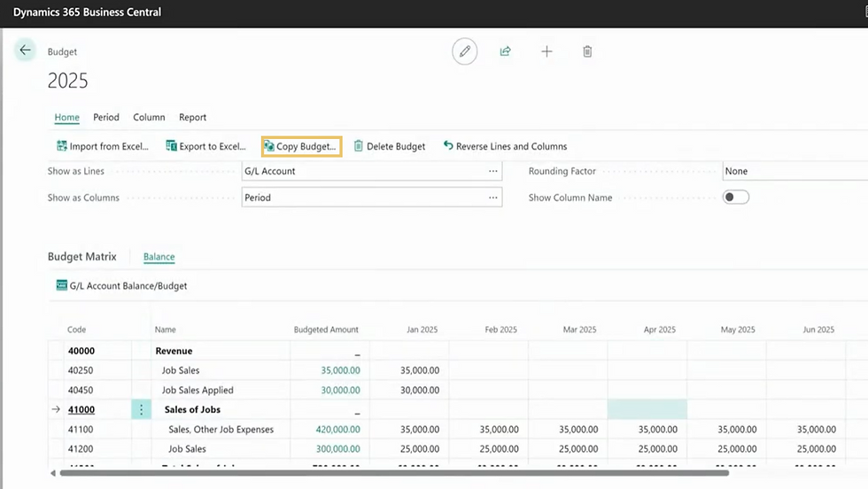Image resolution: width=868 pixels, height=489 pixels.
Task: Select the 41100 code cell
Action: (81, 429)
